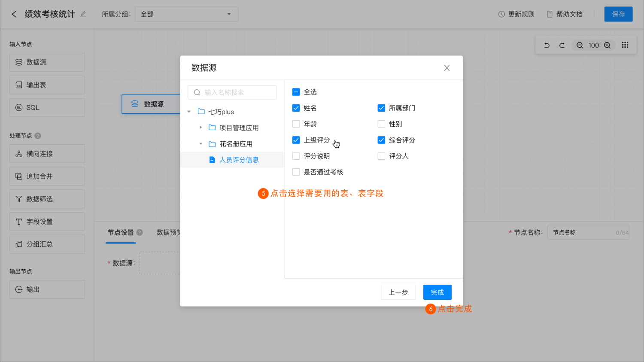Switch to the 节点设置 tab

click(121, 232)
